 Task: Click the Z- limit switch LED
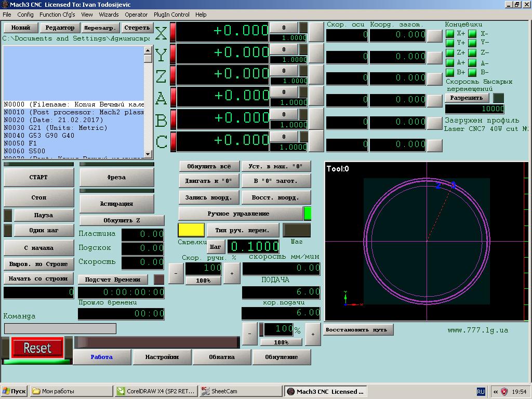[x=472, y=53]
